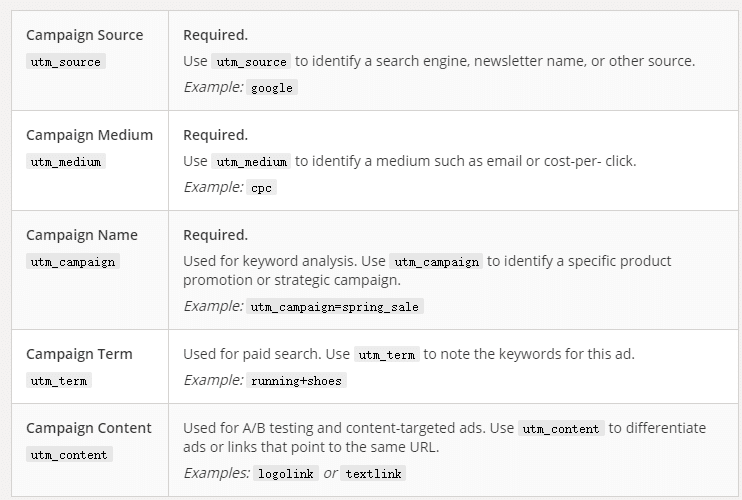Viewport: 742px width, 500px height.
Task: Click inline utm_medium code in the description
Action: point(251,161)
